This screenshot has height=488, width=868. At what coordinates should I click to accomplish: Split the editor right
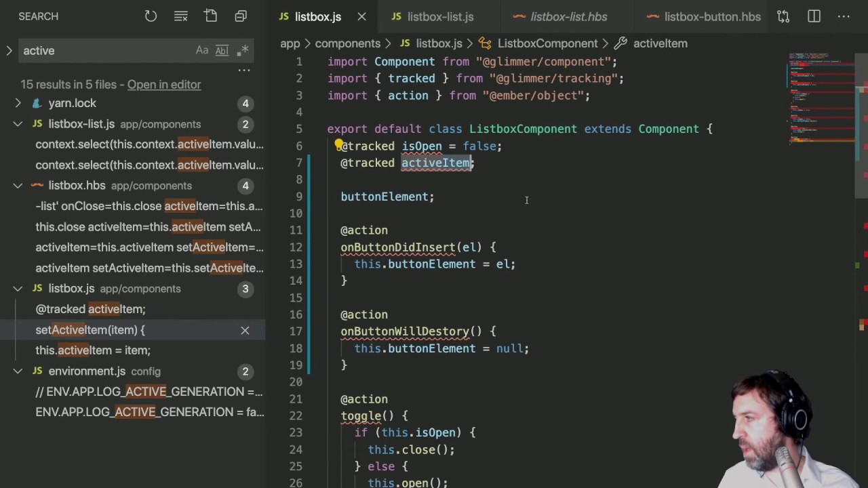tap(814, 16)
